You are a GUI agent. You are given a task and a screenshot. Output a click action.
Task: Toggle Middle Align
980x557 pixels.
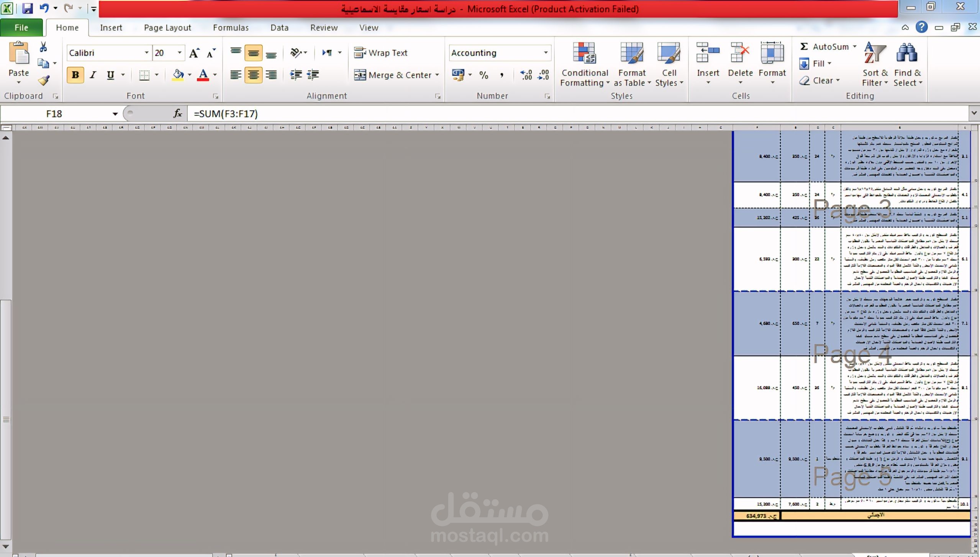pyautogui.click(x=253, y=53)
